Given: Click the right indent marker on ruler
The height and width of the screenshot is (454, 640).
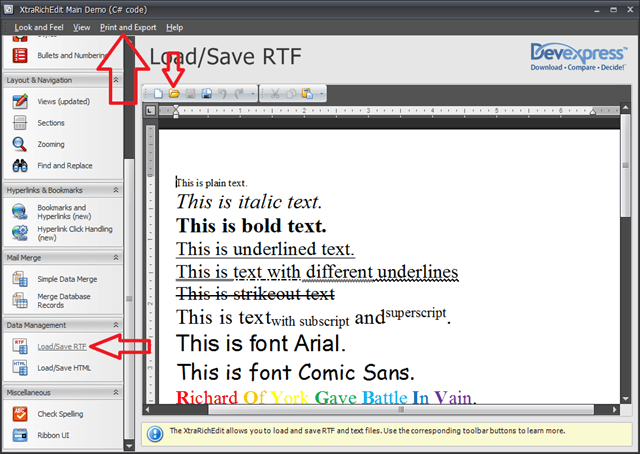Looking at the screenshot, I should 593,111.
